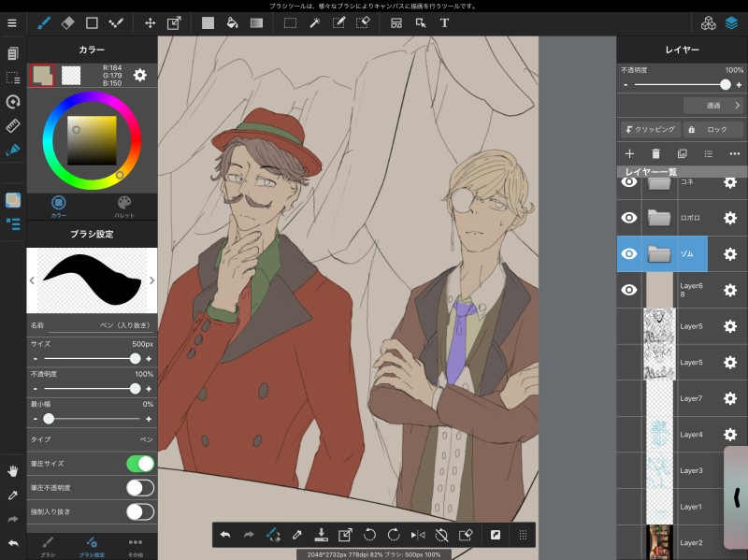Open the 通過 blend mode dropdown
The width and height of the screenshot is (748, 560).
click(x=712, y=106)
